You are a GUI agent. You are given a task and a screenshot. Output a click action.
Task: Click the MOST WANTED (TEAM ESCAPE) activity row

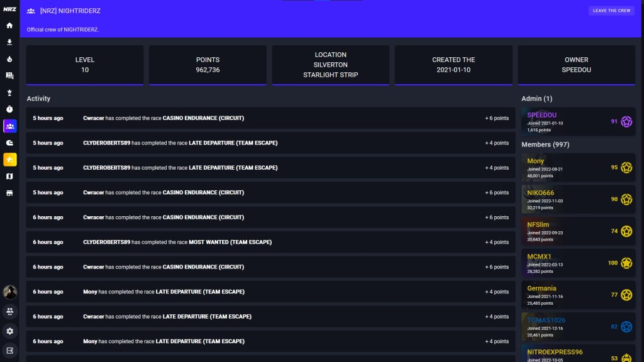pos(270,242)
